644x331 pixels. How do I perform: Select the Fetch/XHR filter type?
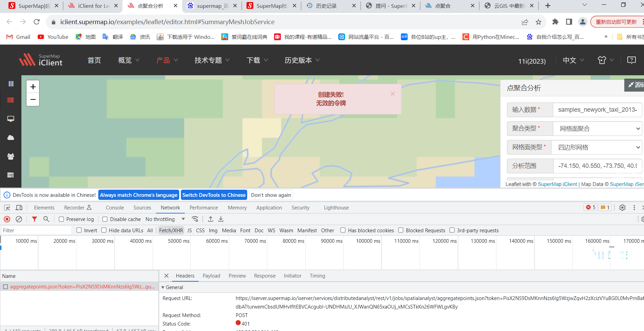[171, 230]
